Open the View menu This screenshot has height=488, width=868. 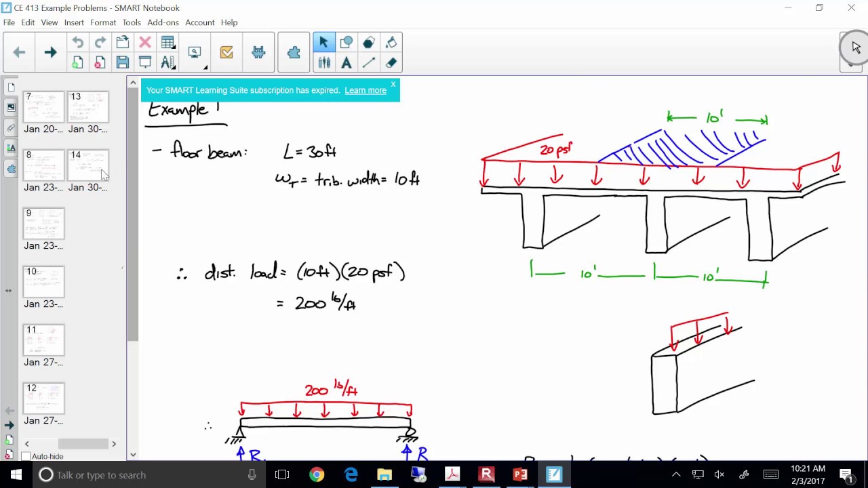50,22
